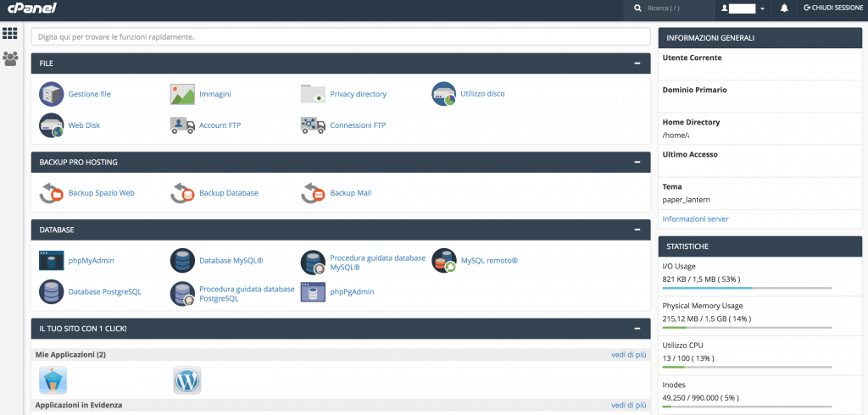Open Procedura guidata database MySQL icon
The image size is (868, 415).
(313, 263)
